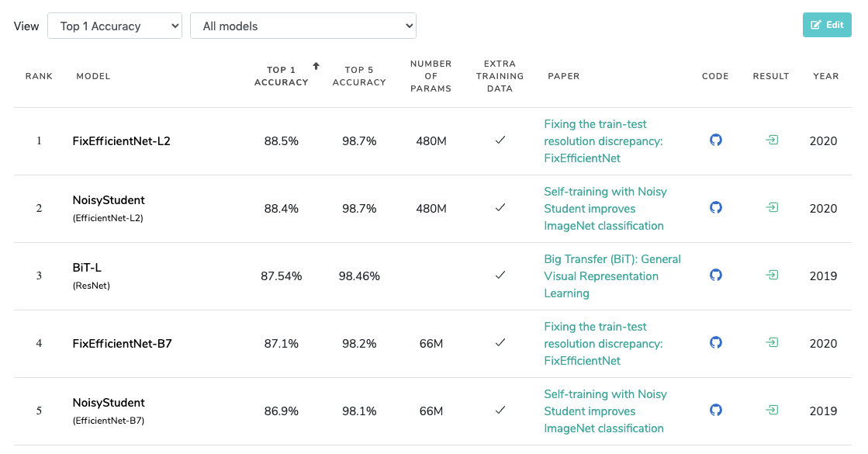Open GitHub code for FixEfficientNet-L2
The height and width of the screenshot is (454, 868).
(x=715, y=140)
